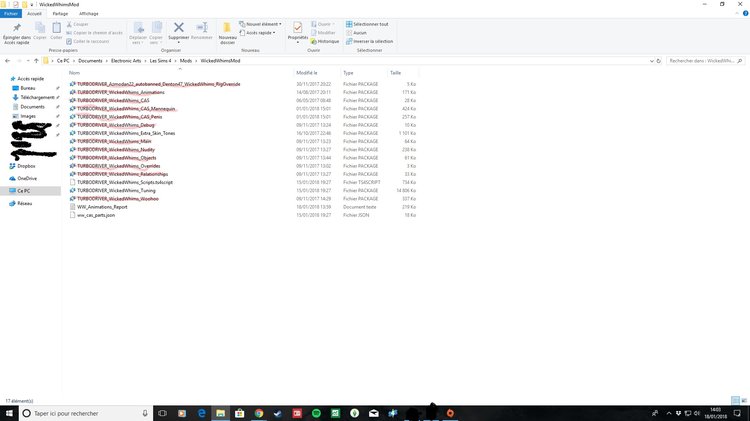Click the Taper ici pour rechercher box
Image resolution: width=750 pixels, height=421 pixels.
coord(86,413)
